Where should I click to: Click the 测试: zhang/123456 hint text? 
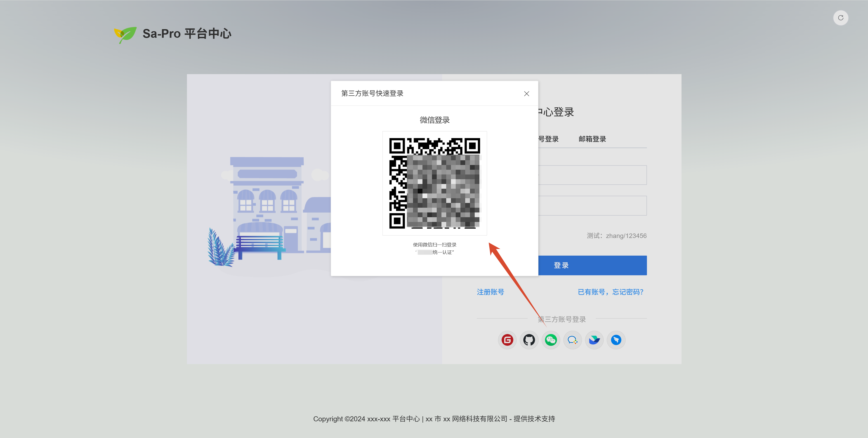(x=617, y=236)
